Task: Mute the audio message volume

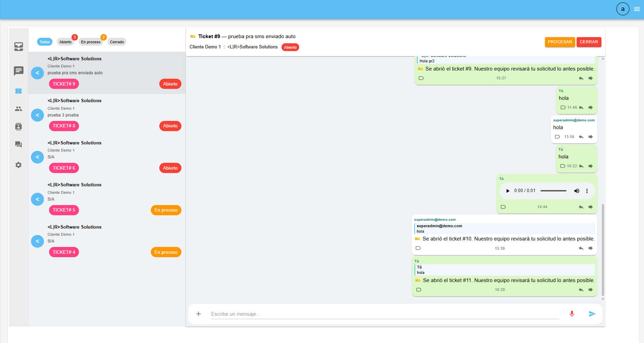Action: pyautogui.click(x=577, y=191)
